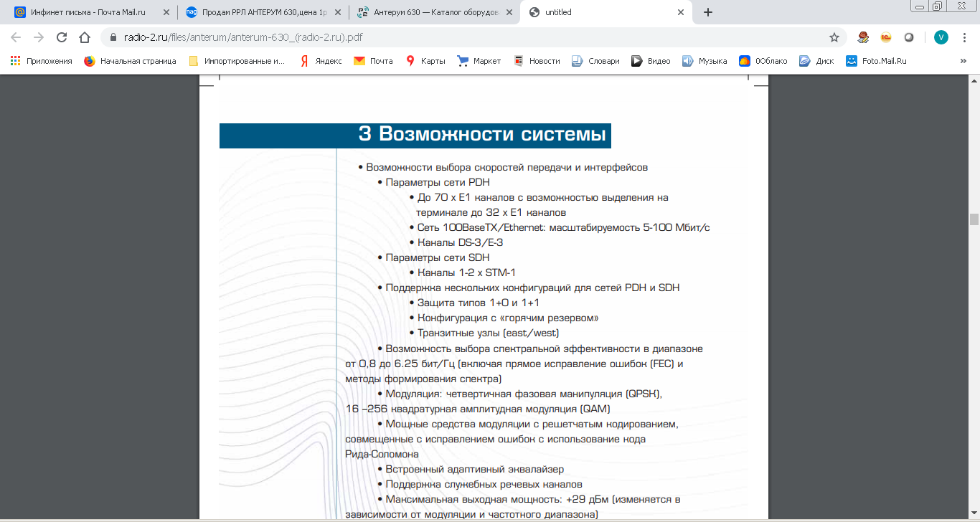Open the 'Импортированные и...' bookmarks folder

coord(237,61)
